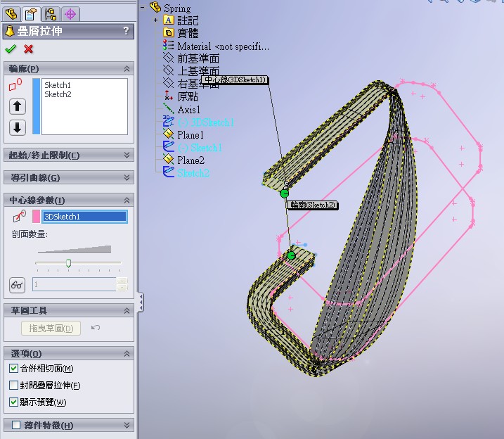Click the 3DSketch1 centerline selection box
The width and height of the screenshot is (504, 439).
click(85, 217)
